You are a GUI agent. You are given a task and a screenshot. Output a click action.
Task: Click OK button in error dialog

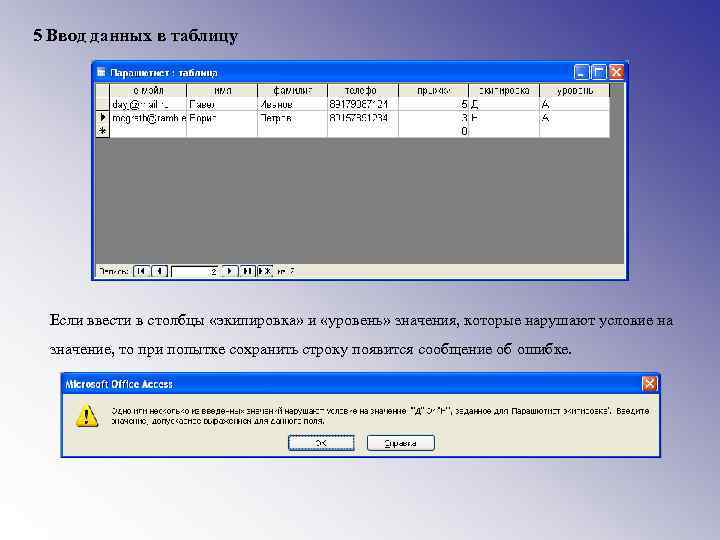(x=321, y=443)
